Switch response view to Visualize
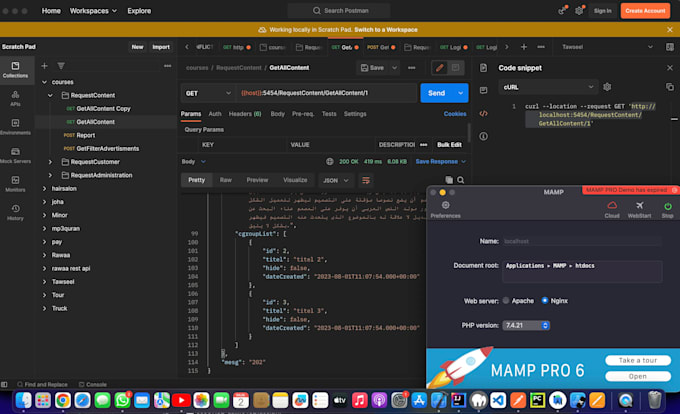This screenshot has width=680, height=414. point(295,180)
